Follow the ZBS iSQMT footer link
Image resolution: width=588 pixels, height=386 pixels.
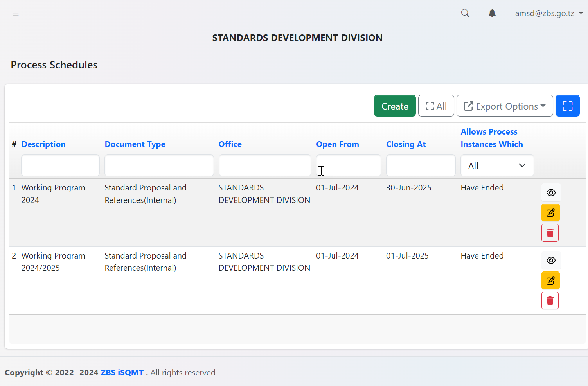click(122, 373)
